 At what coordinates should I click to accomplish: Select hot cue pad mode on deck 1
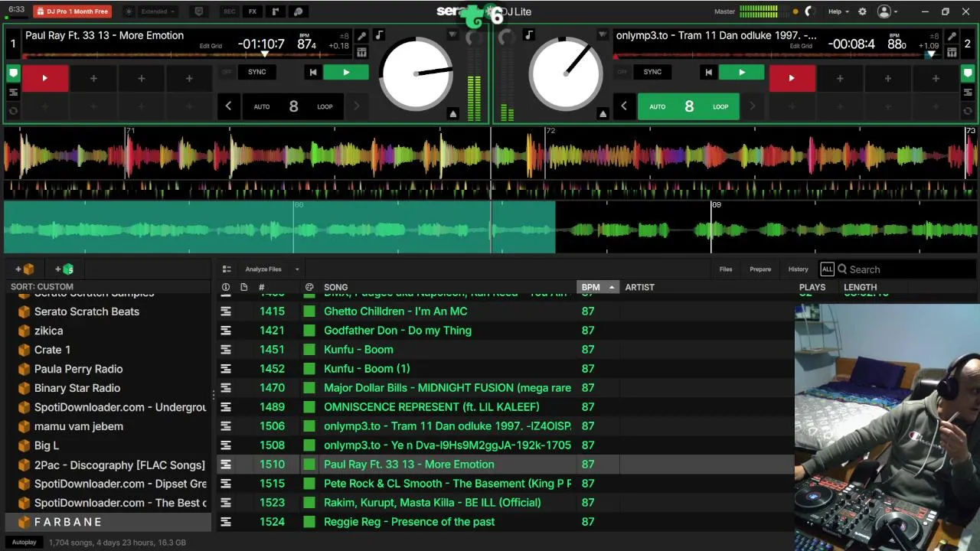tap(13, 73)
